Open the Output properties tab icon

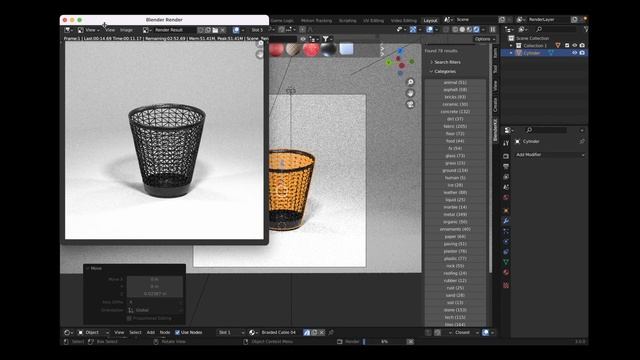pos(506,167)
